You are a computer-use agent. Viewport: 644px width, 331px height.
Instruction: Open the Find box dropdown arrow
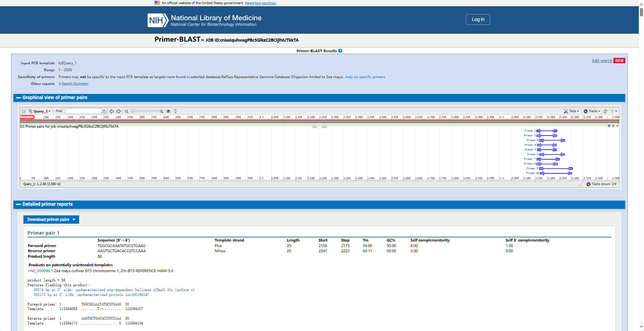pyautogui.click(x=104, y=111)
